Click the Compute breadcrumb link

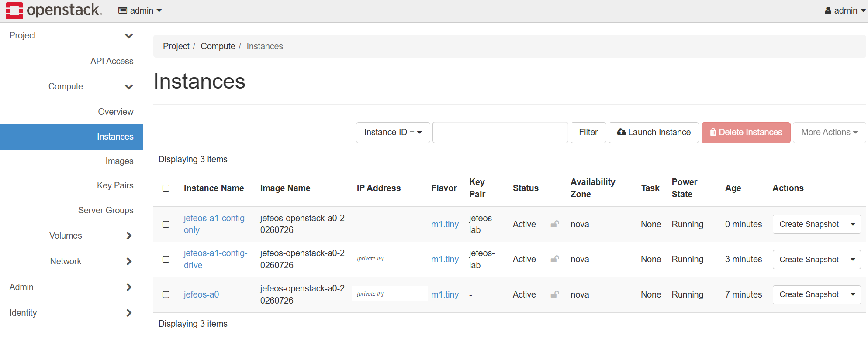tap(218, 46)
